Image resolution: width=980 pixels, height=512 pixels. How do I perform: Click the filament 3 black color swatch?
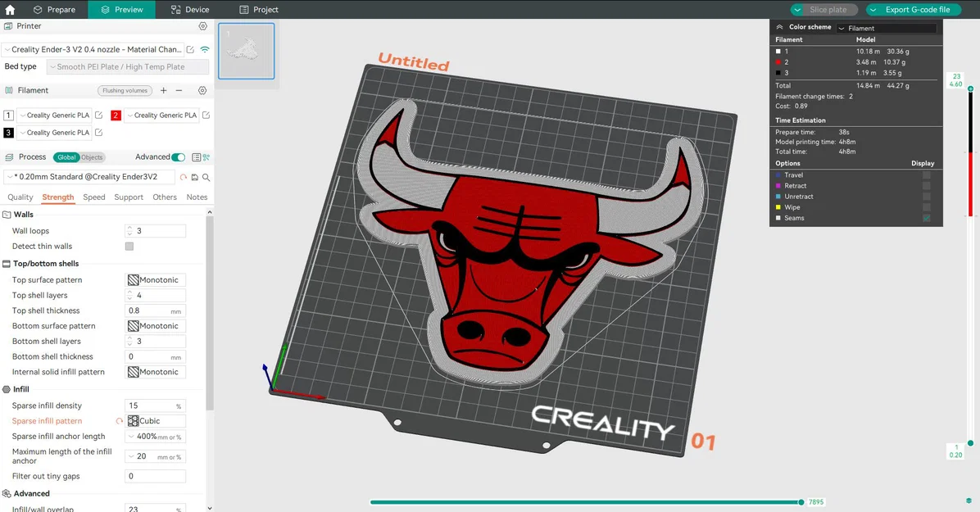8,133
